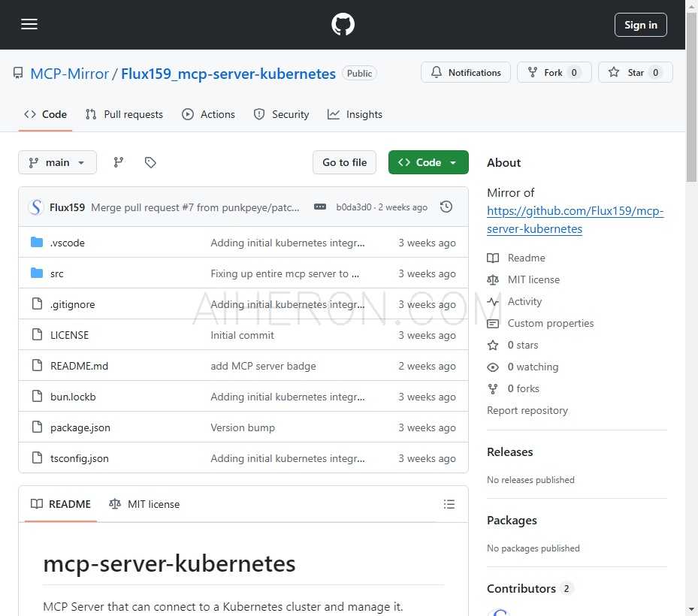The width and height of the screenshot is (698, 616).
Task: Open the hamburger navigation menu
Action: tap(29, 24)
